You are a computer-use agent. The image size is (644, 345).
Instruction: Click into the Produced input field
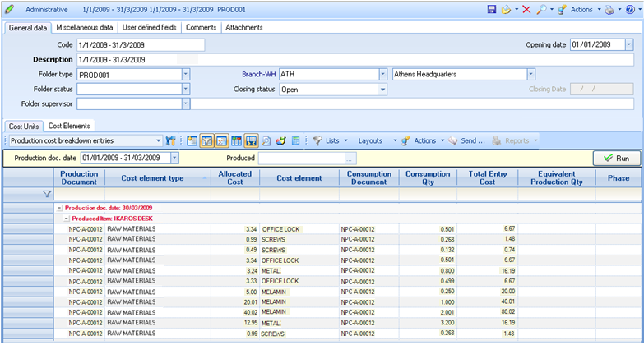303,159
